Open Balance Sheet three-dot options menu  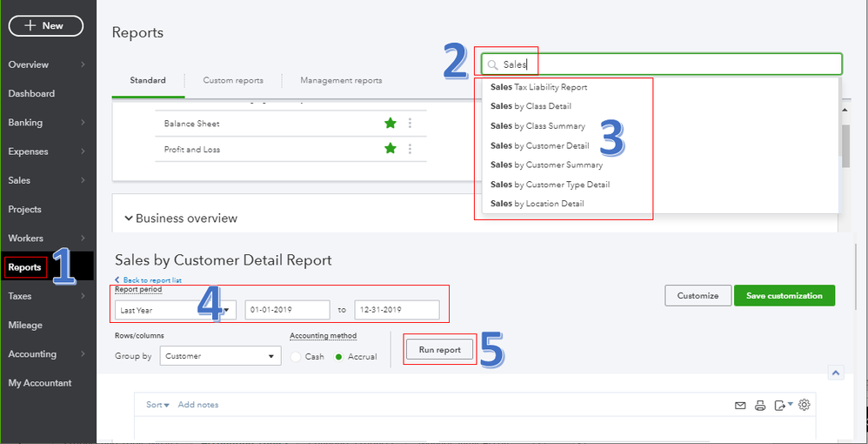click(x=411, y=124)
